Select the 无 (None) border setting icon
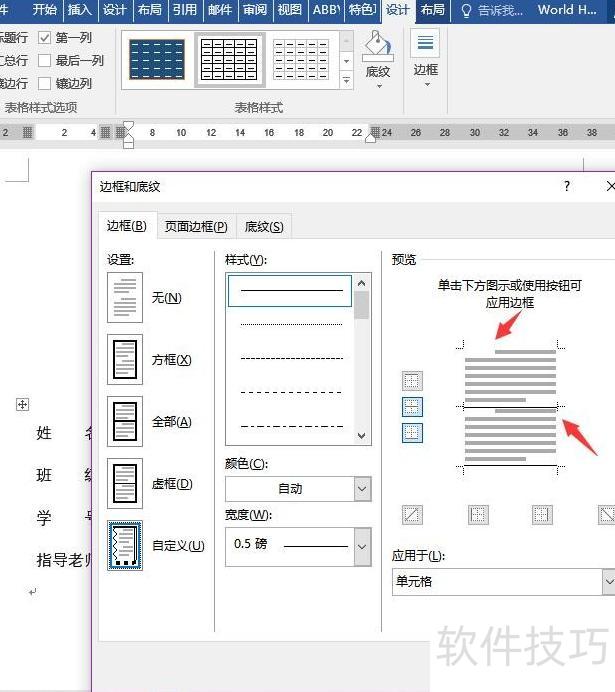Screen dimensions: 615x692 tap(125, 298)
